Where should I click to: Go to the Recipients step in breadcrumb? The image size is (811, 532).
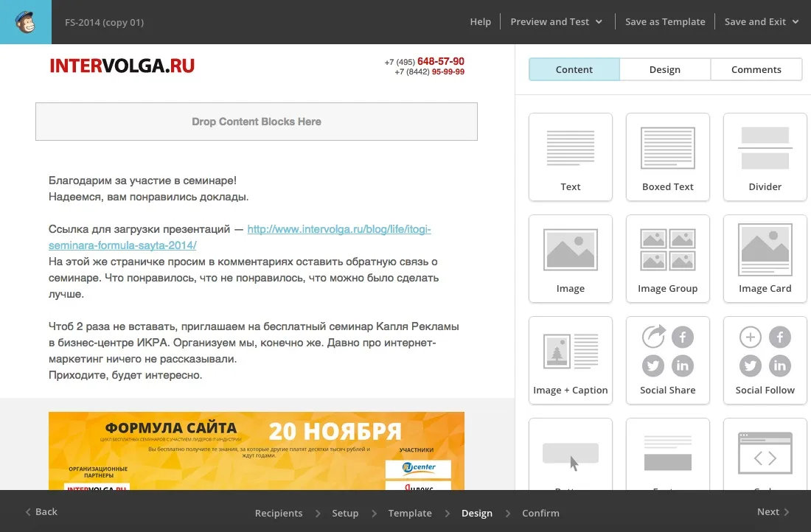pos(279,513)
